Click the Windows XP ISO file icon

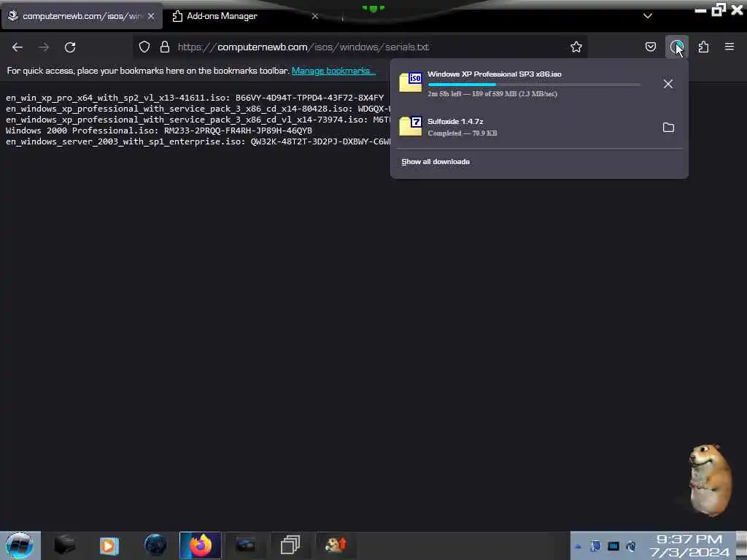click(x=411, y=82)
